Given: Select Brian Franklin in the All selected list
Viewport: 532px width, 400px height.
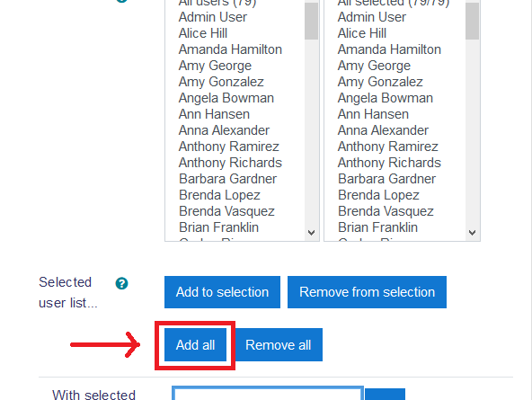Looking at the screenshot, I should (377, 227).
